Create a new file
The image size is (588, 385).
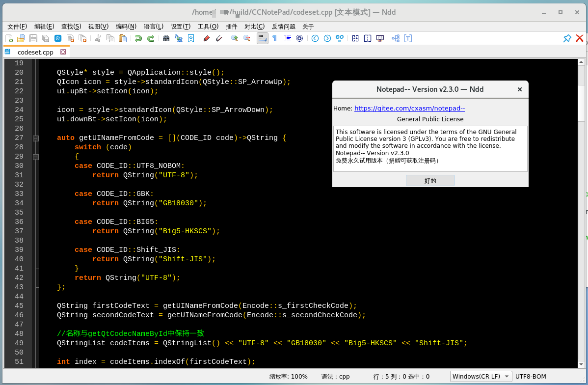(10, 38)
